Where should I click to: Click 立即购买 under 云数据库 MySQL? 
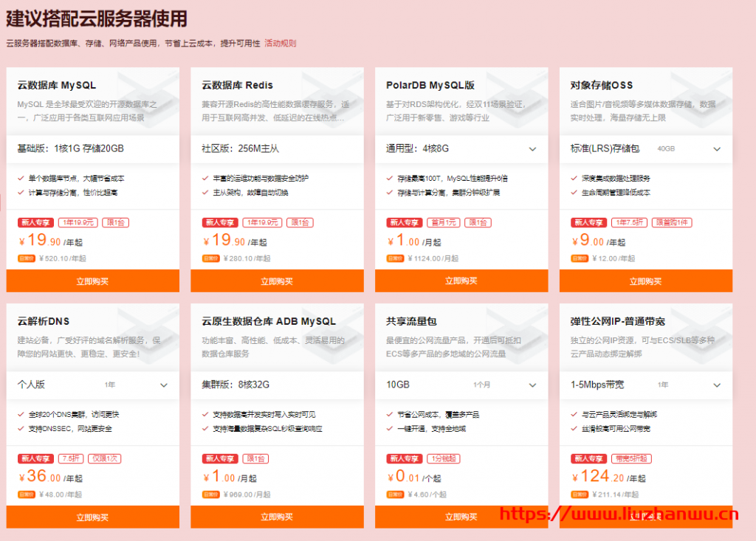click(x=92, y=281)
